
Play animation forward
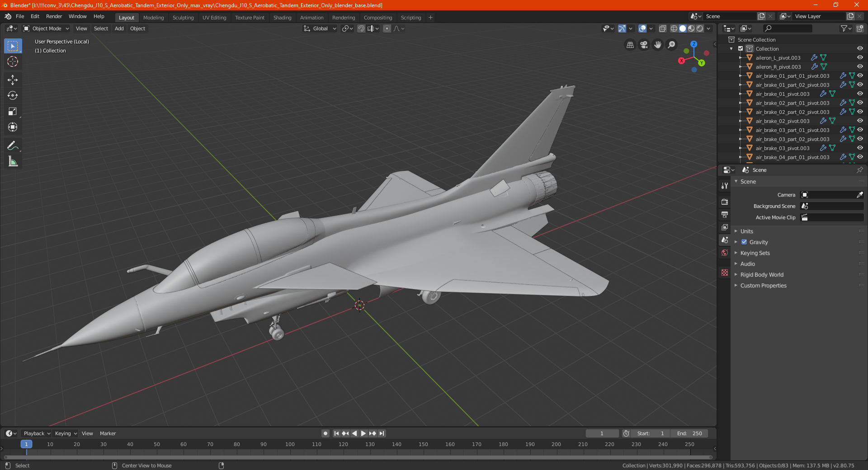click(363, 433)
